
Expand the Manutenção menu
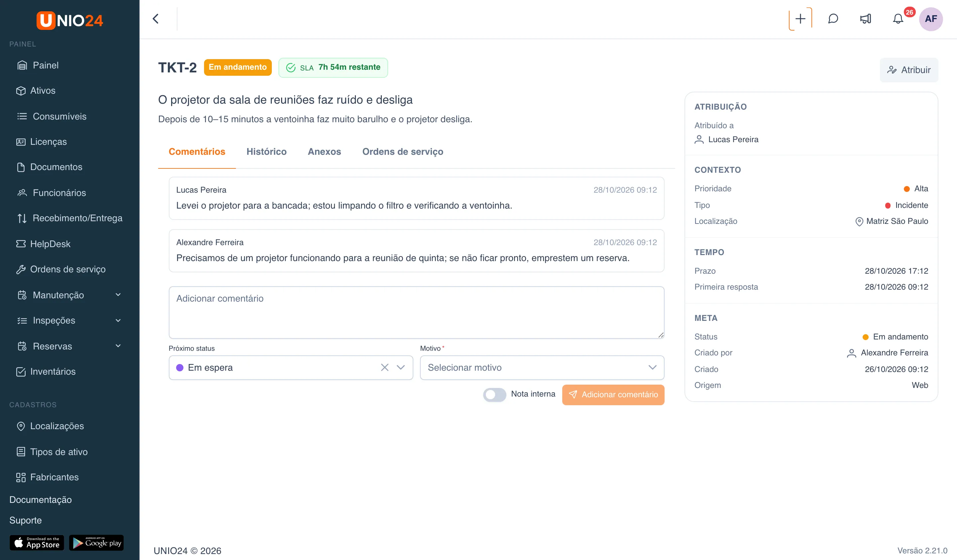(70, 295)
